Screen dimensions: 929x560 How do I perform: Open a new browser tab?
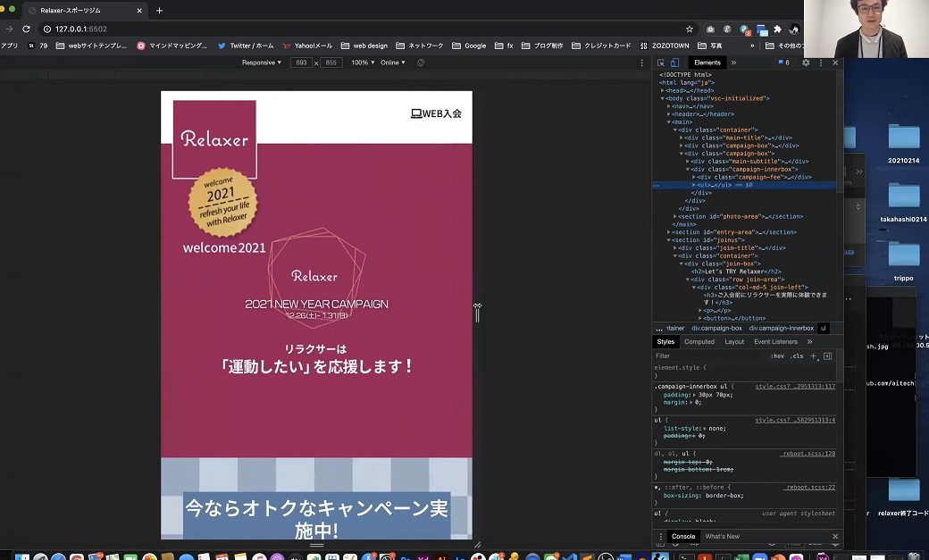(159, 11)
